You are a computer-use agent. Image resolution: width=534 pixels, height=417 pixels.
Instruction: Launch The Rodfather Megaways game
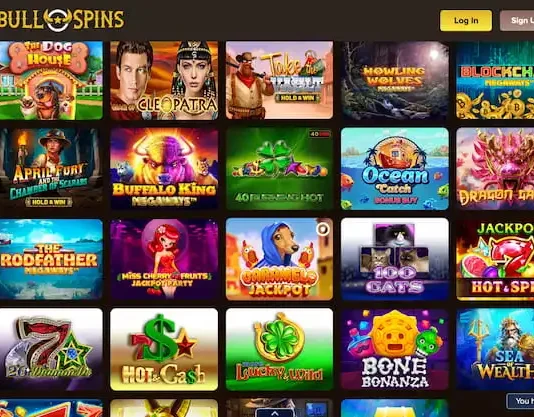(51, 259)
